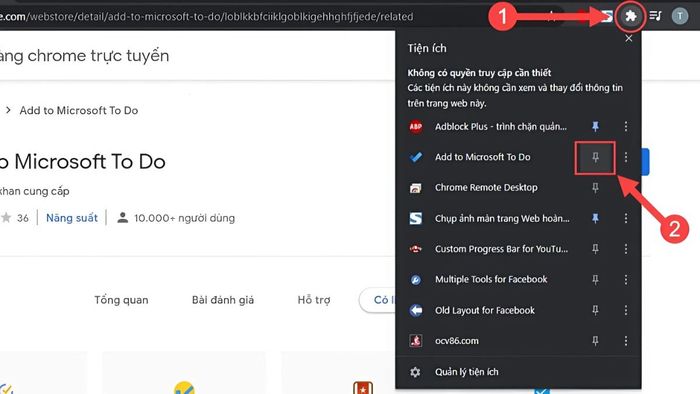Open more options for Old Layout for Facebook
The width and height of the screenshot is (700, 394).
(626, 310)
